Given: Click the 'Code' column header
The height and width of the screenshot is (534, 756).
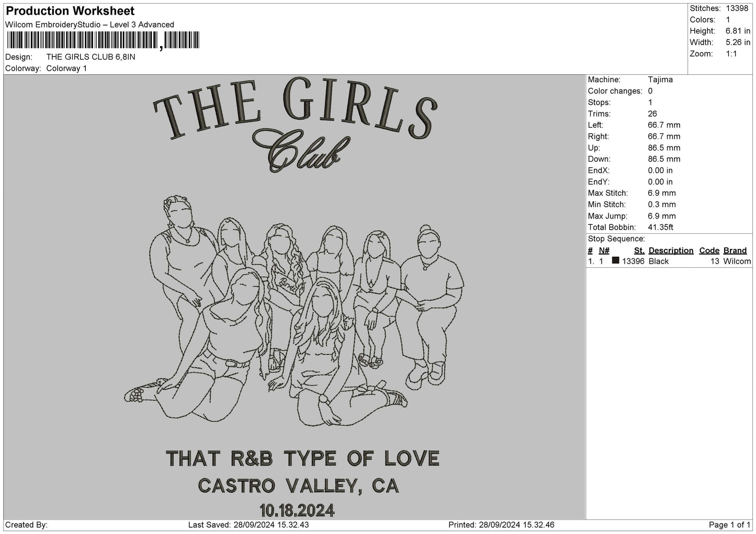Looking at the screenshot, I should (709, 251).
